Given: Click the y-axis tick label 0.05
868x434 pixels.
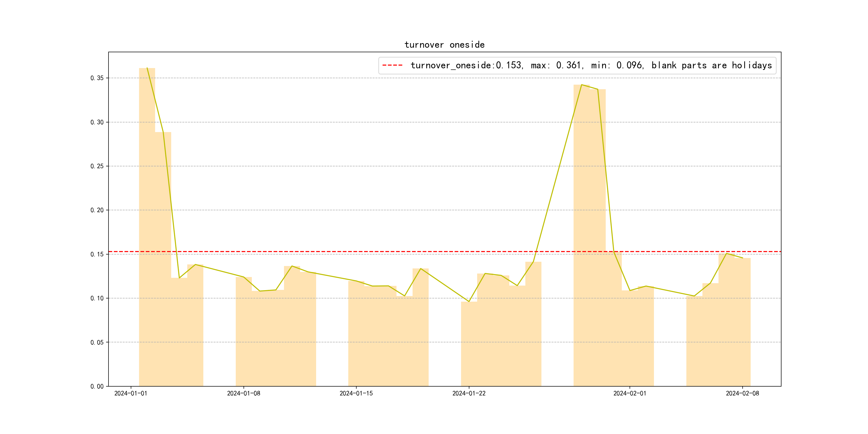Looking at the screenshot, I should pos(97,342).
